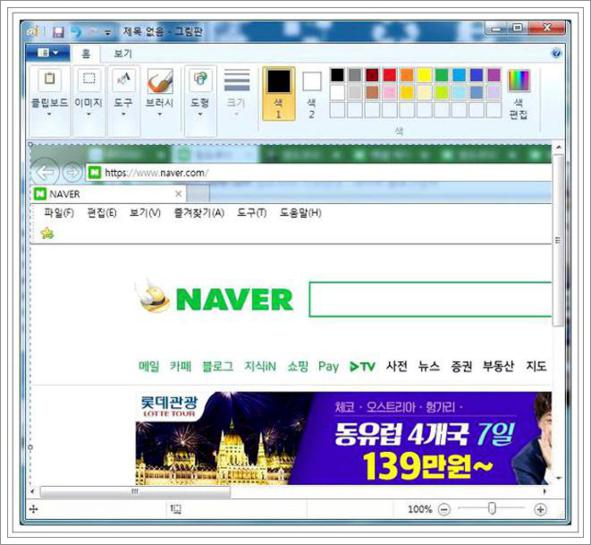The image size is (591, 545).
Task: Click the horizontal scrollbar thumb
Action: click(x=135, y=491)
